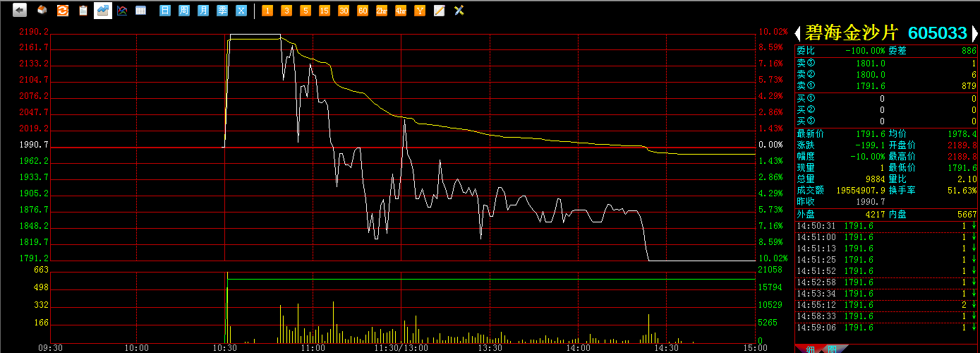This screenshot has width=980, height=353.
Task: Open the home page icon
Action: click(x=42, y=11)
